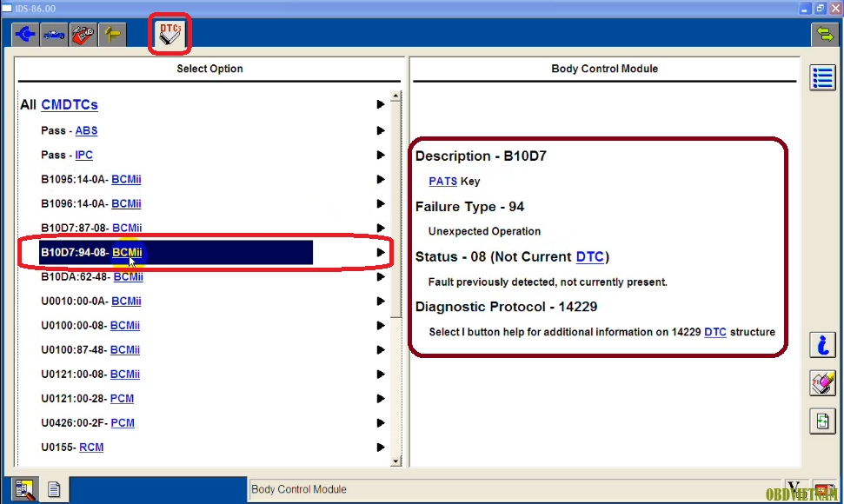Click the DTC list scrollbar thumb

(395, 209)
